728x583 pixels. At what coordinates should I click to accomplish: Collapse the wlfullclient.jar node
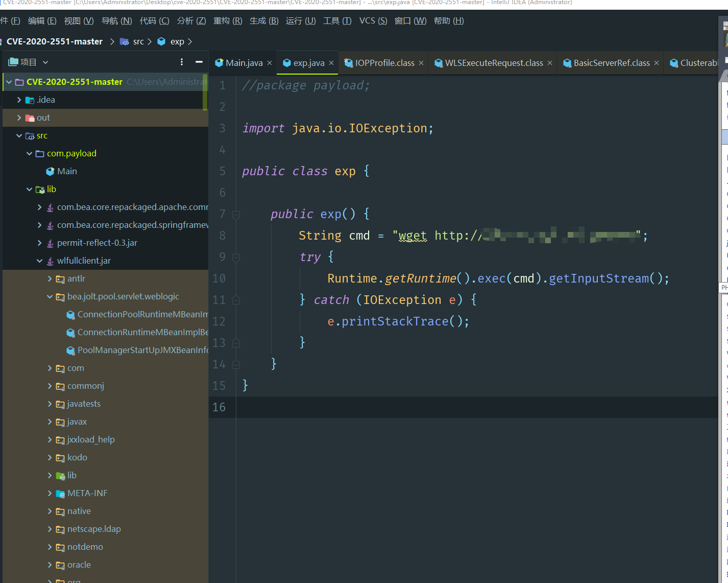39,261
